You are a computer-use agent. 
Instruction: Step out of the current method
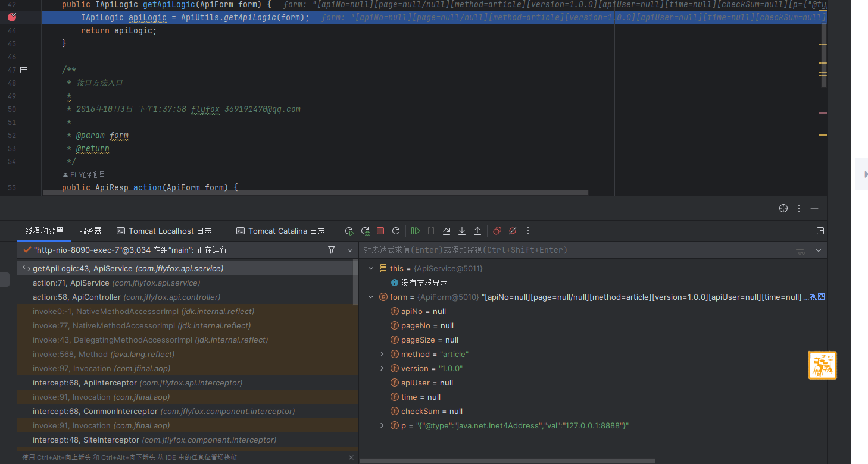[x=477, y=231]
